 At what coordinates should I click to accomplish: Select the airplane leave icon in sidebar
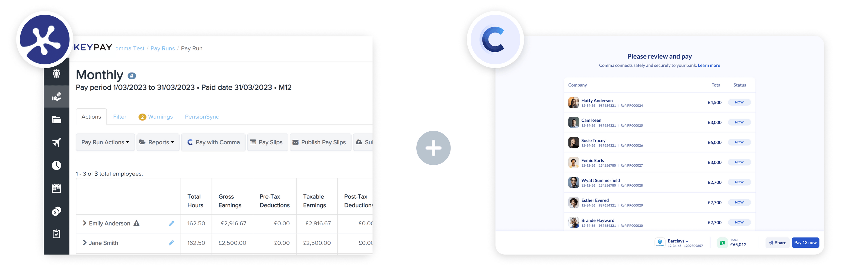[x=57, y=142]
